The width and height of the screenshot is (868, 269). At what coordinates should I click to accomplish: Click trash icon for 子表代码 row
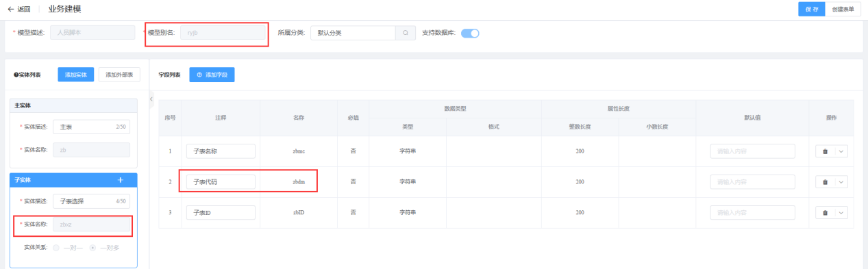coord(825,182)
